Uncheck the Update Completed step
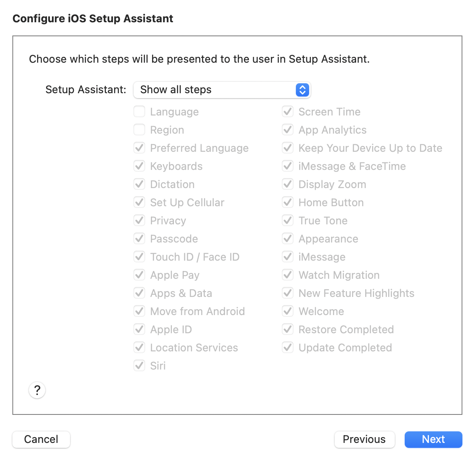The width and height of the screenshot is (476, 459). coord(288,347)
